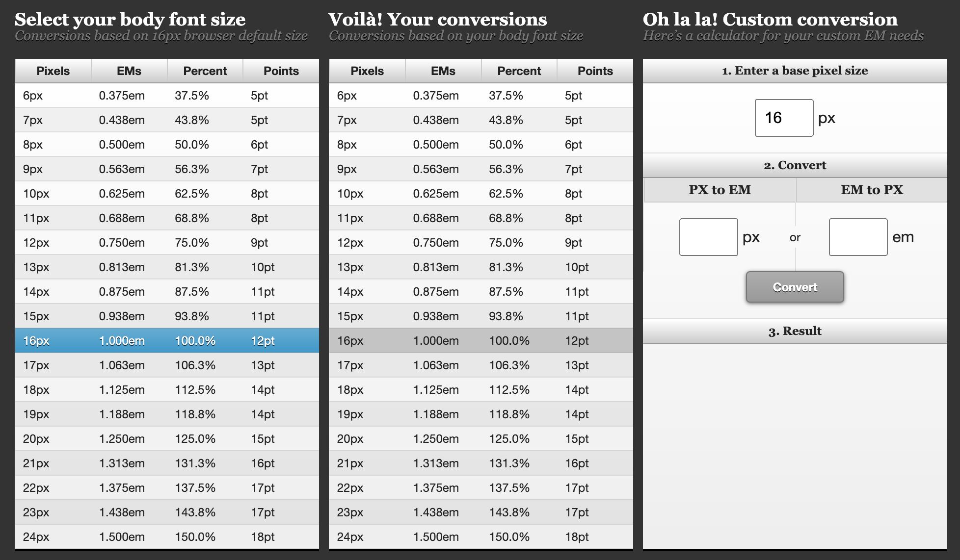
Task: Click the Convert button
Action: click(x=795, y=287)
